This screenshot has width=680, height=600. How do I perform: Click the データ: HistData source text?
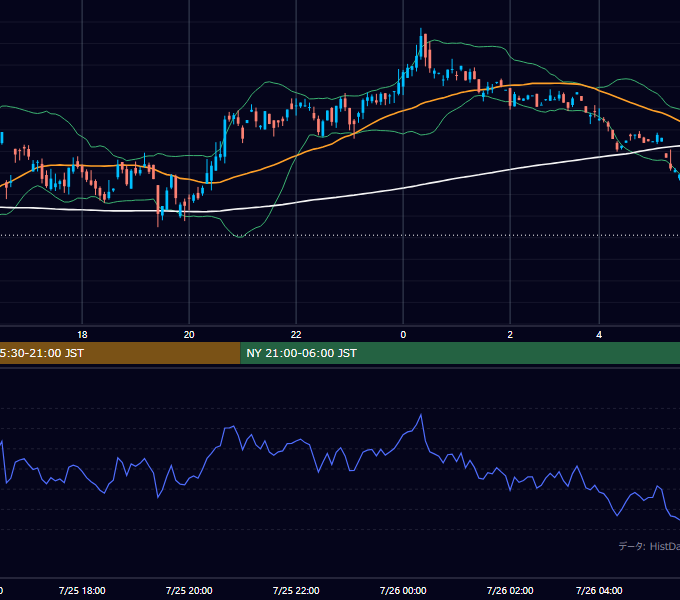(649, 546)
